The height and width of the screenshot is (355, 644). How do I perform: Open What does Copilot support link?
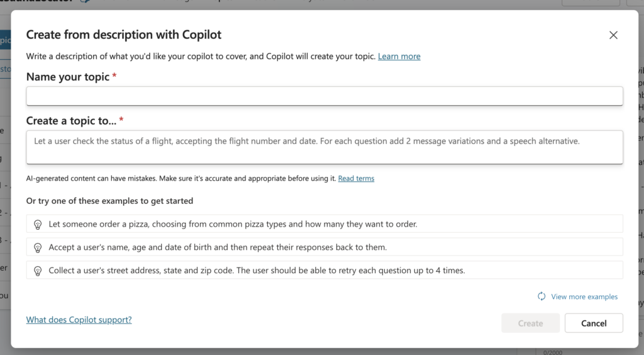coord(79,320)
